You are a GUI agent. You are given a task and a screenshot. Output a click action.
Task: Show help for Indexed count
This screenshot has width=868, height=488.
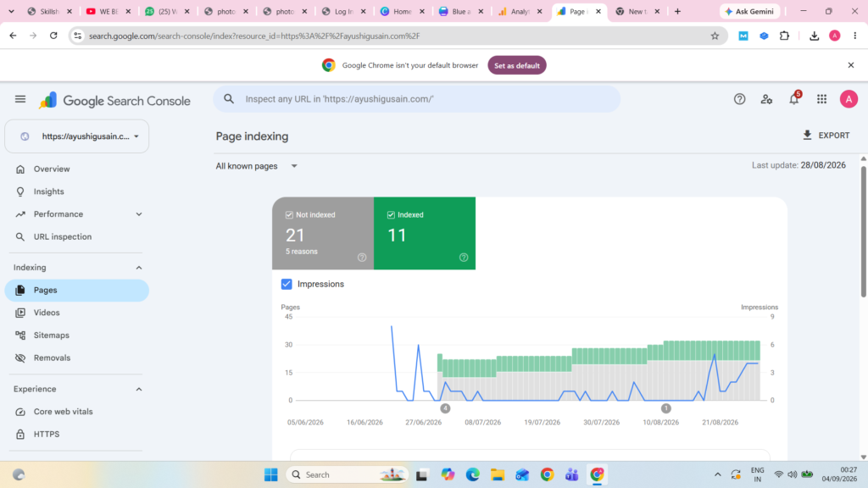coord(464,258)
